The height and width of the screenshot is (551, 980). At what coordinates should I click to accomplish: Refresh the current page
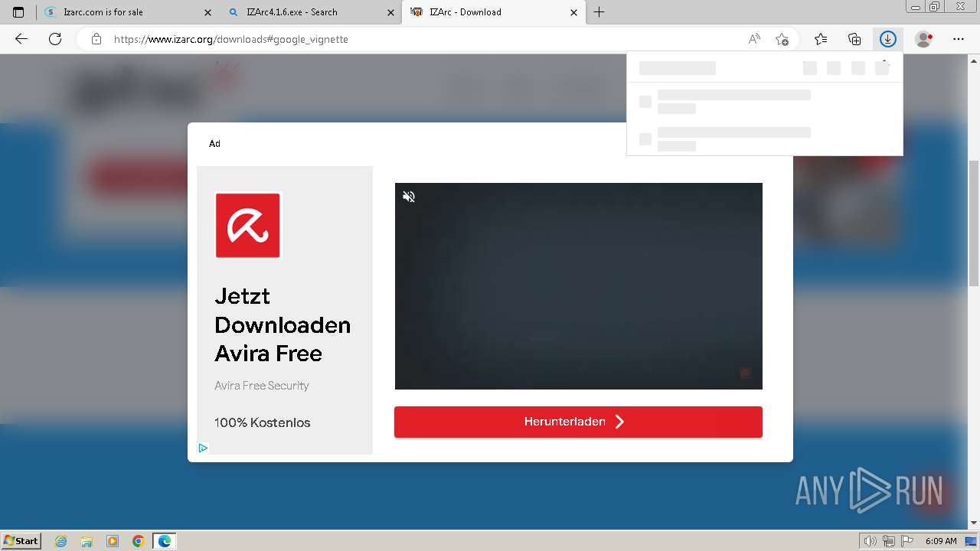[x=55, y=39]
